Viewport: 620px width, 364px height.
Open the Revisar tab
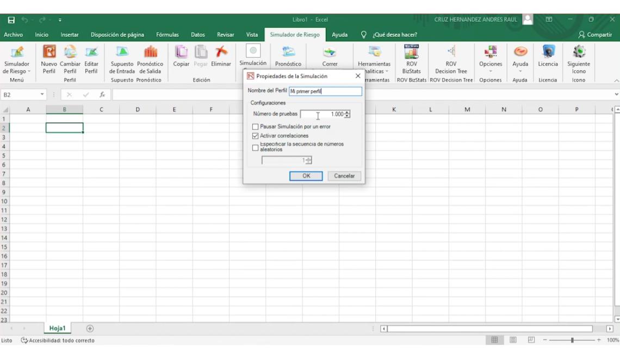coord(225,35)
